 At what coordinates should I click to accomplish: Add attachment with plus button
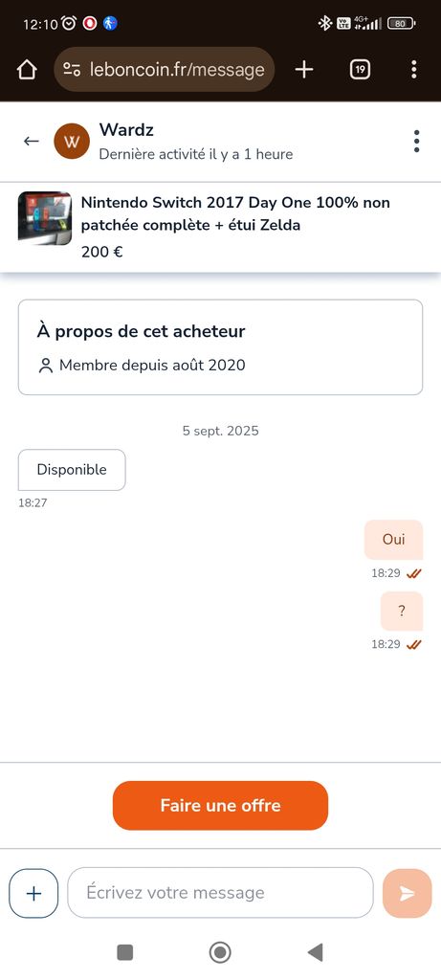[33, 893]
